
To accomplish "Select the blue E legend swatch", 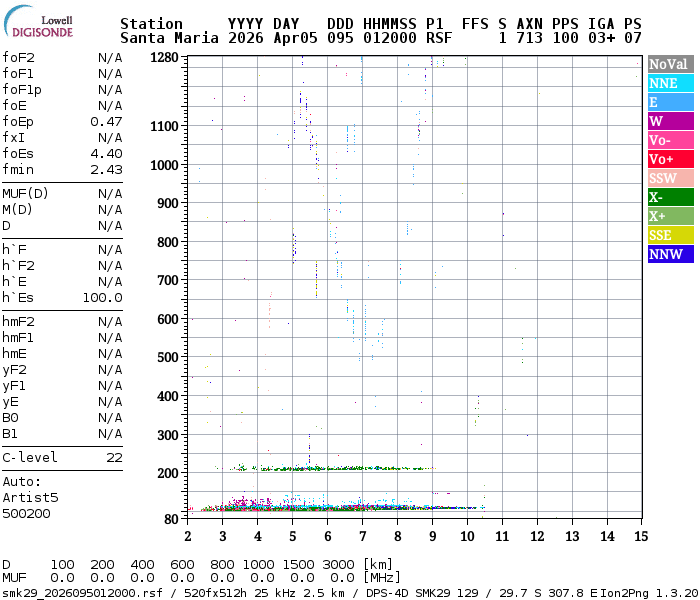I will click(671, 102).
